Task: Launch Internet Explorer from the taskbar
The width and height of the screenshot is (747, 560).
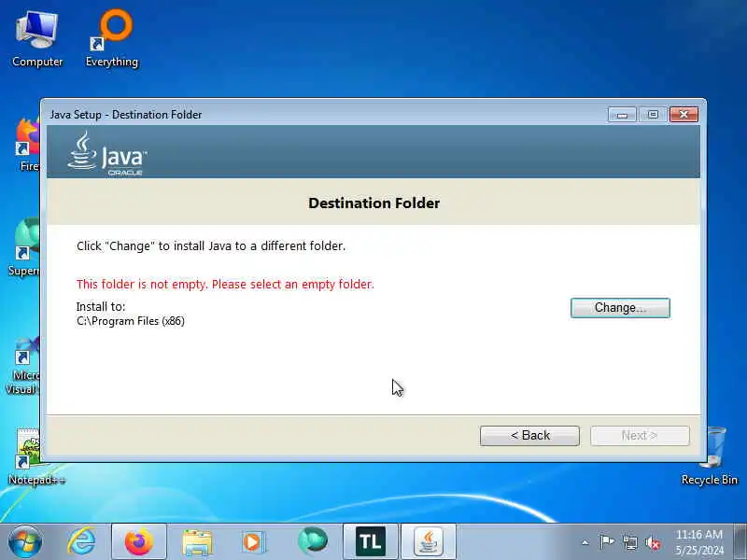Action: click(81, 541)
